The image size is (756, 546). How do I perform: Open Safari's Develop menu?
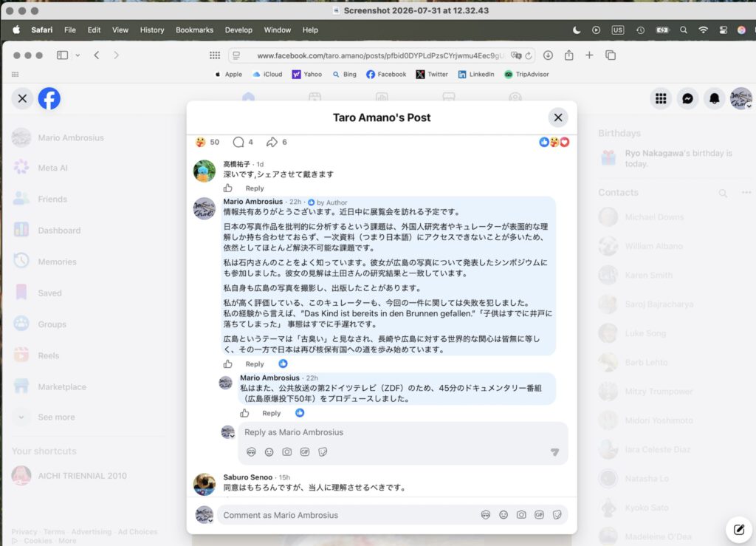click(238, 30)
